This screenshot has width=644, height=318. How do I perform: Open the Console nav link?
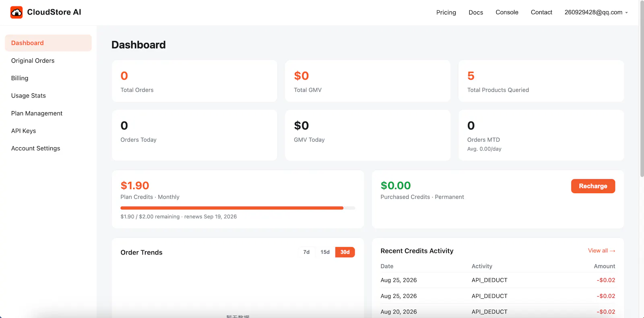click(x=507, y=12)
